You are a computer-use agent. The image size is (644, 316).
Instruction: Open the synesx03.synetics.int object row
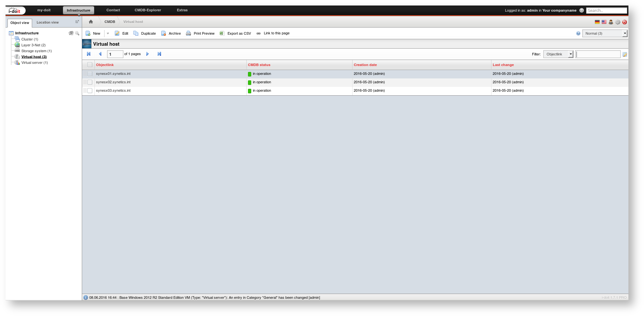355,91
